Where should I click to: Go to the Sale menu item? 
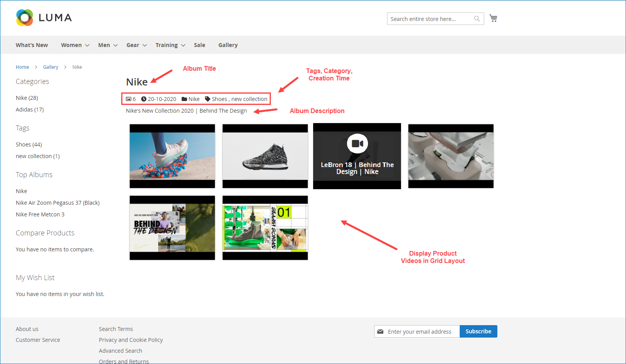point(199,45)
